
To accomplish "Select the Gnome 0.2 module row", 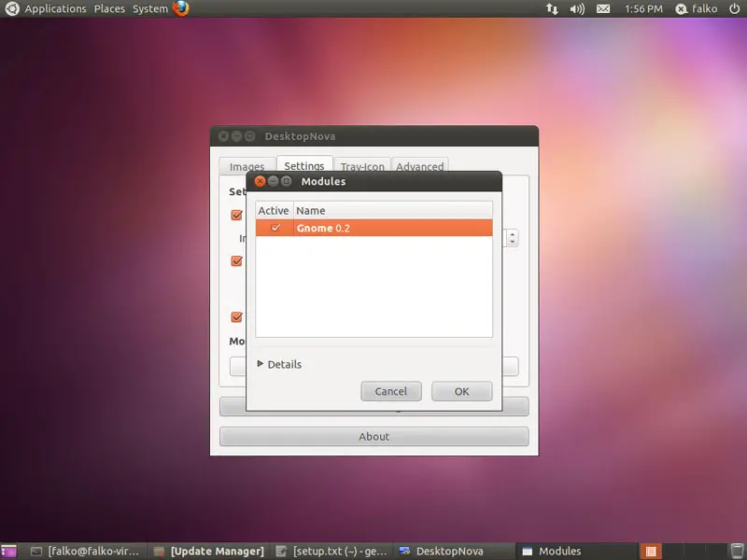I will [374, 228].
